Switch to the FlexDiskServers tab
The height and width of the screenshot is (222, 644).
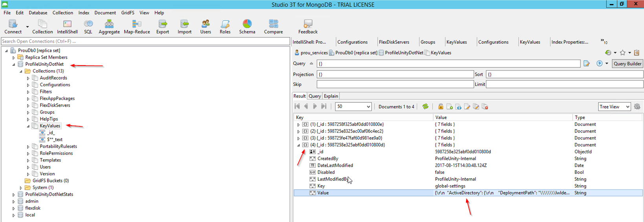(x=394, y=42)
